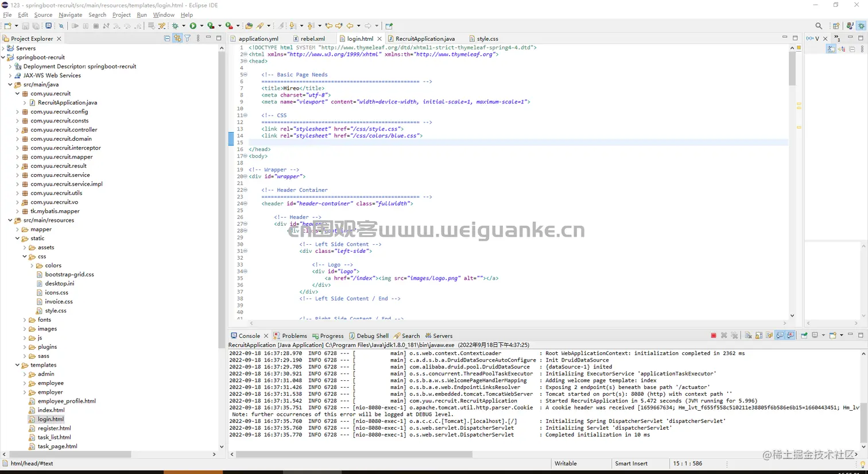The height and width of the screenshot is (474, 868).
Task: Expand the mapper folder under resources
Action: click(x=17, y=229)
